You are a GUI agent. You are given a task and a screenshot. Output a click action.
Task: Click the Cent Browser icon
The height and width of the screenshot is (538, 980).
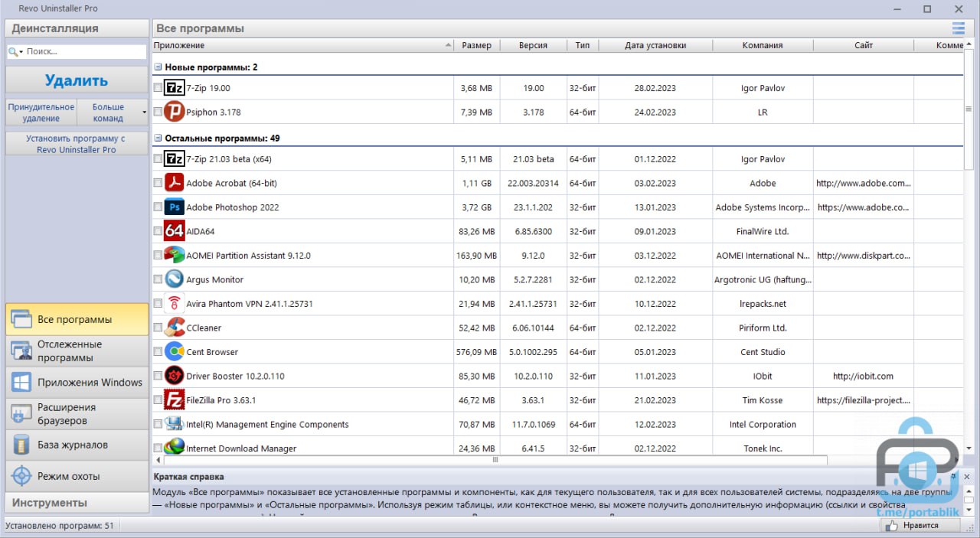tap(175, 352)
